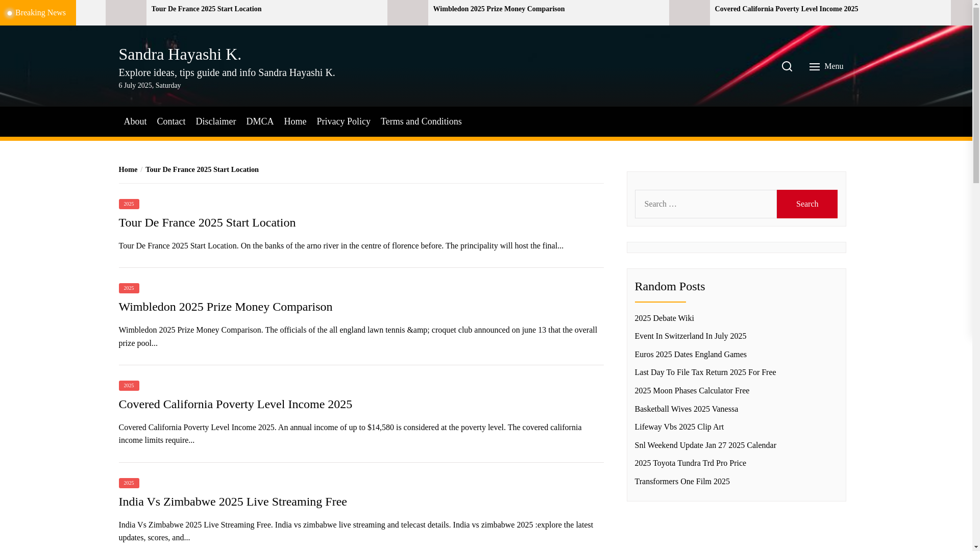Screen dimensions: 980x551
Task: Open ticker headline Wimbledon 2025 Prize Money Comparison
Action: (499, 9)
